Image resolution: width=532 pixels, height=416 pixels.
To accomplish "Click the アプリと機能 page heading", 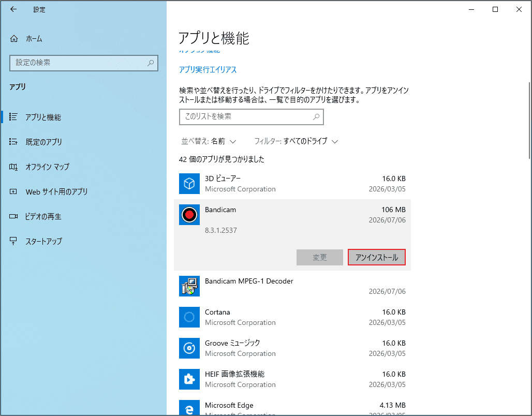I will point(214,38).
